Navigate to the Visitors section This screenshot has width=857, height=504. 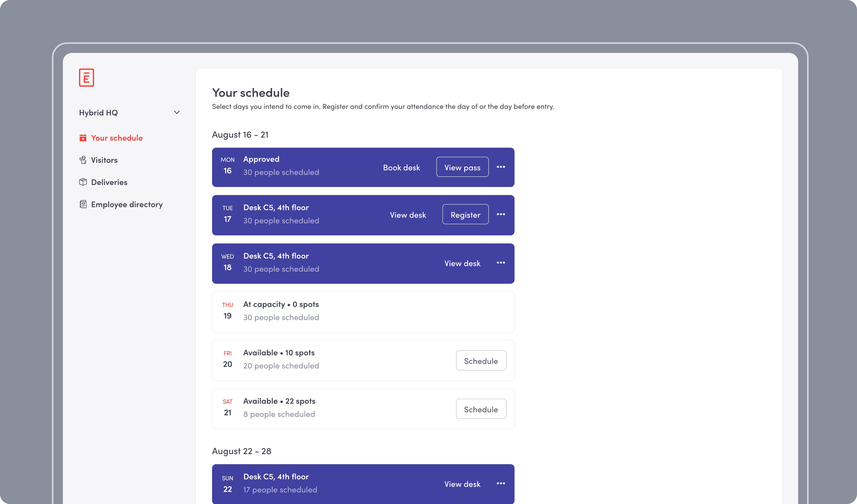pos(104,160)
